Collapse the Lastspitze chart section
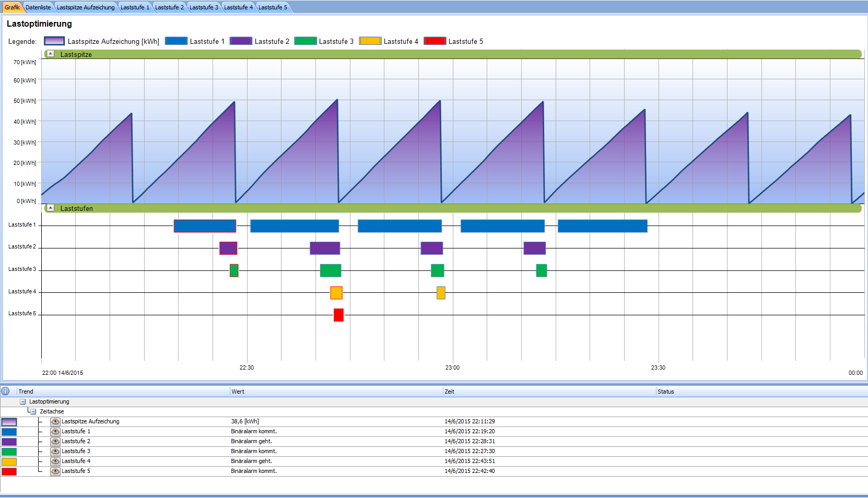The width and height of the screenshot is (868, 498). coord(50,54)
